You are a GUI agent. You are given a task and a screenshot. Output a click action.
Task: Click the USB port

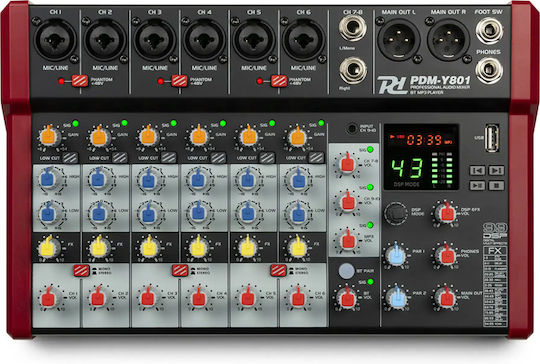click(492, 138)
